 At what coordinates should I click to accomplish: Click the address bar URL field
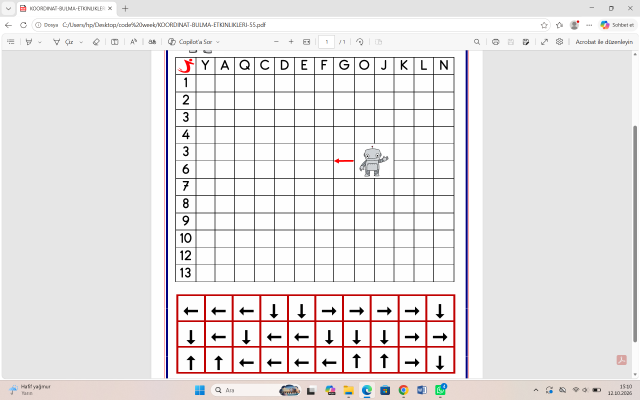point(291,25)
